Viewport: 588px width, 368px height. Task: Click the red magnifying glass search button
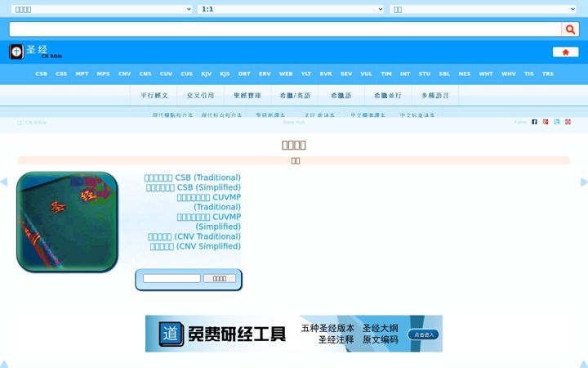570,29
